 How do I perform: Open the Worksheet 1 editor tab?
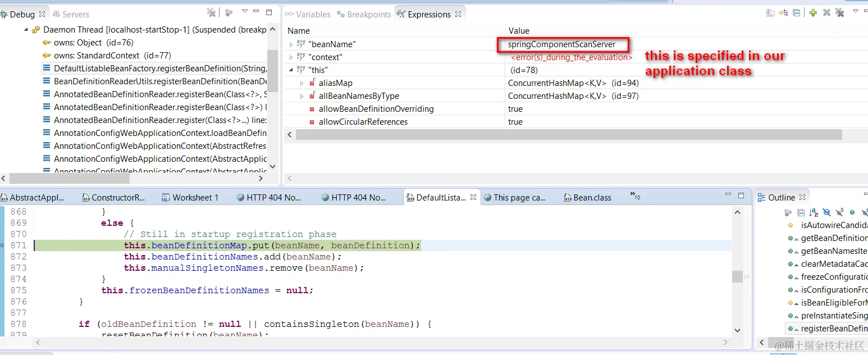190,198
